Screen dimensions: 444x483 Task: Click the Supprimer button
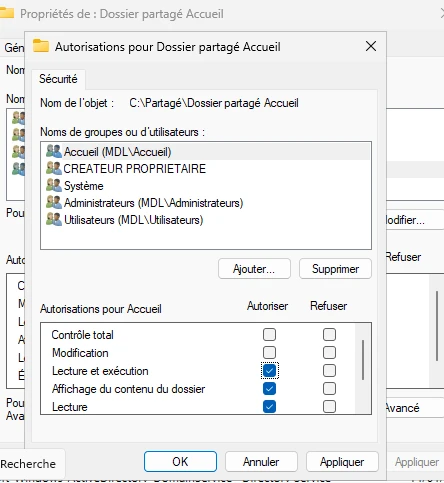click(x=335, y=269)
